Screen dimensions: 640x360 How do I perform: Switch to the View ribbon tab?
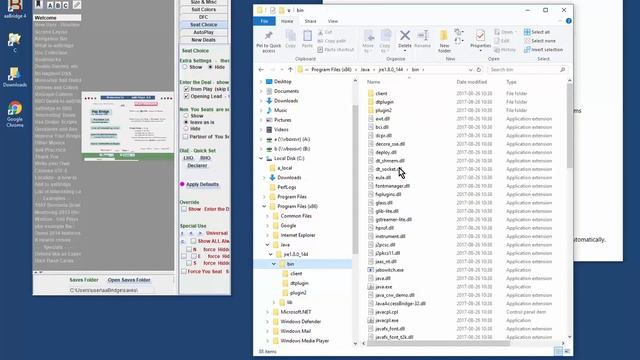point(333,21)
